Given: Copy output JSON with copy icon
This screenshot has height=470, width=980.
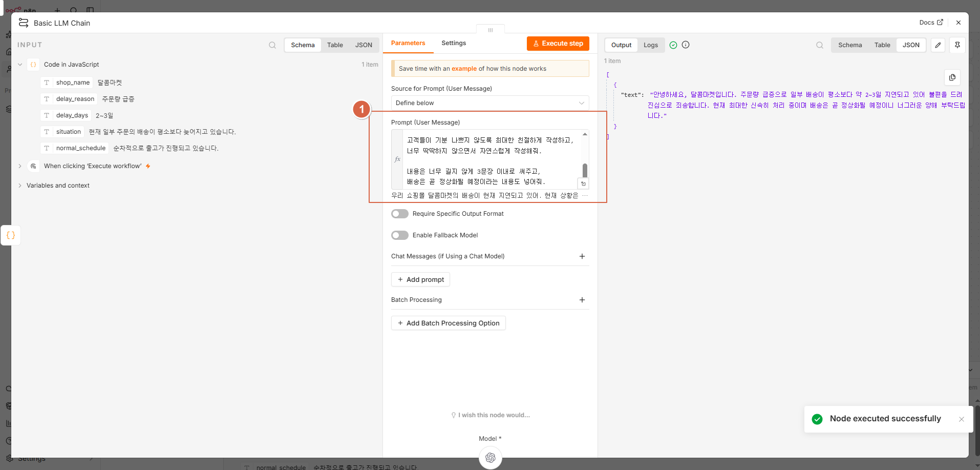Looking at the screenshot, I should click(x=952, y=77).
